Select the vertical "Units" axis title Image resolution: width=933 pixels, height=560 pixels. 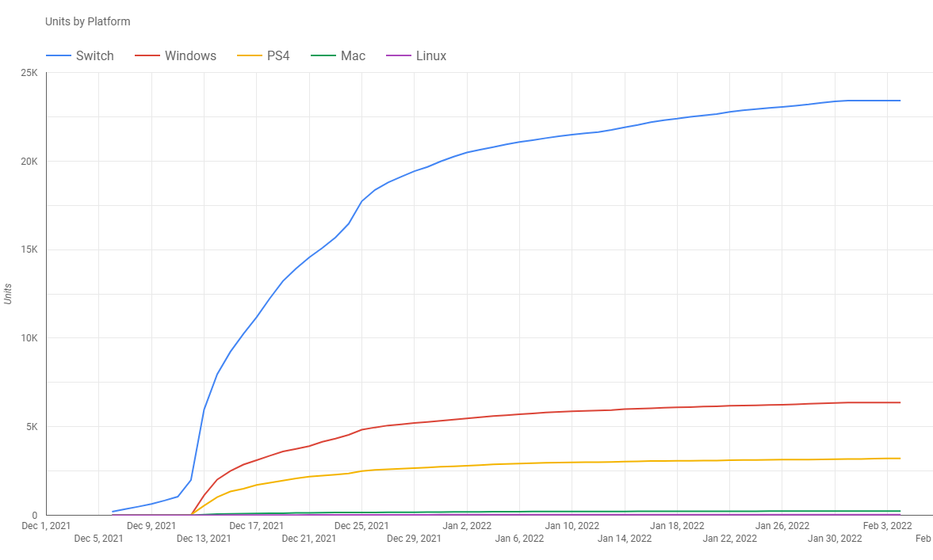[x=9, y=294]
